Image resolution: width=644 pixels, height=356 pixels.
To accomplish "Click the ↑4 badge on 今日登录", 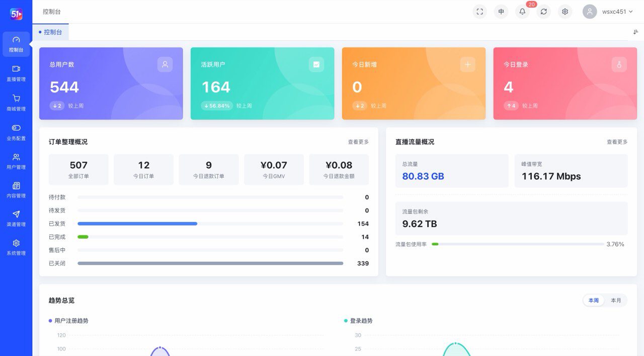I will (x=511, y=106).
